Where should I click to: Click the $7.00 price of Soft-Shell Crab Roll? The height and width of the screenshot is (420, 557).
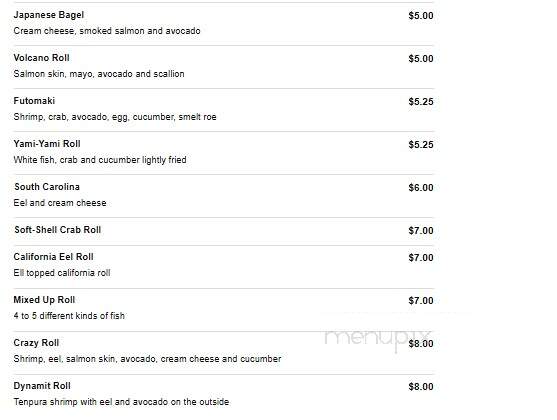click(x=421, y=231)
